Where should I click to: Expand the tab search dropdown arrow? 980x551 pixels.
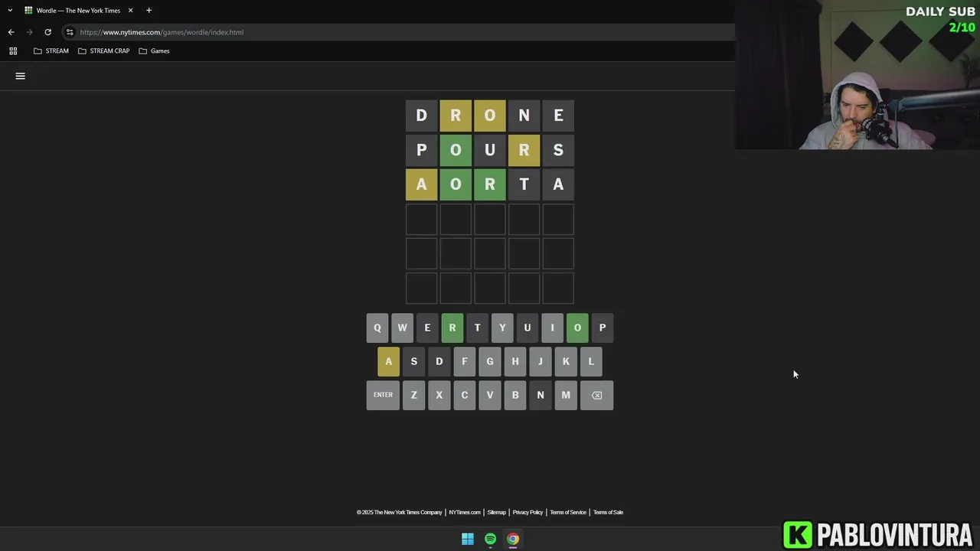(10, 10)
